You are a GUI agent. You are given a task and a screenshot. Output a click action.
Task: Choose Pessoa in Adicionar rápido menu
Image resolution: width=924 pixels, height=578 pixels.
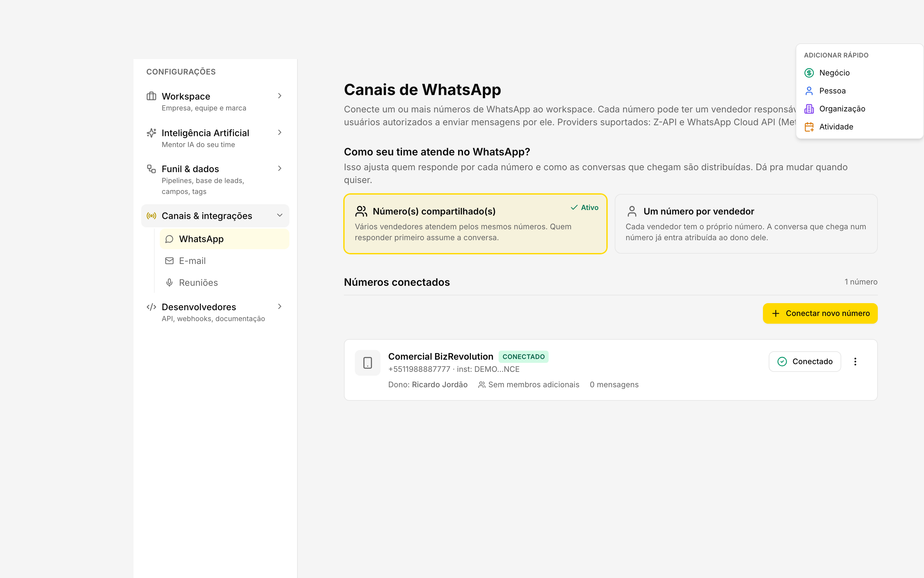coord(859,91)
